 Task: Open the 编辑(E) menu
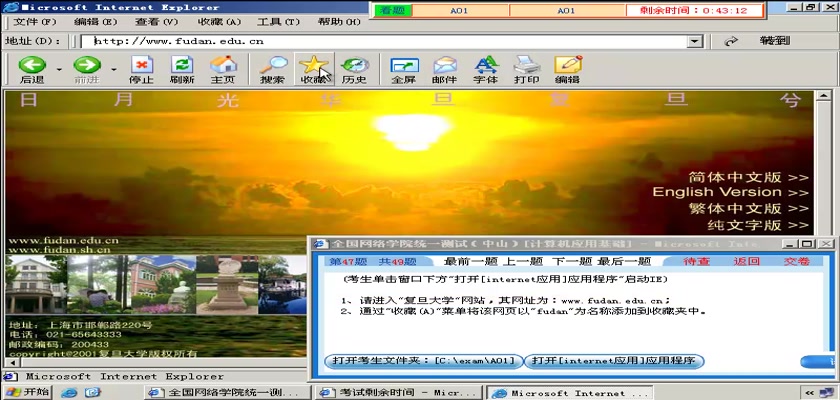click(95, 22)
